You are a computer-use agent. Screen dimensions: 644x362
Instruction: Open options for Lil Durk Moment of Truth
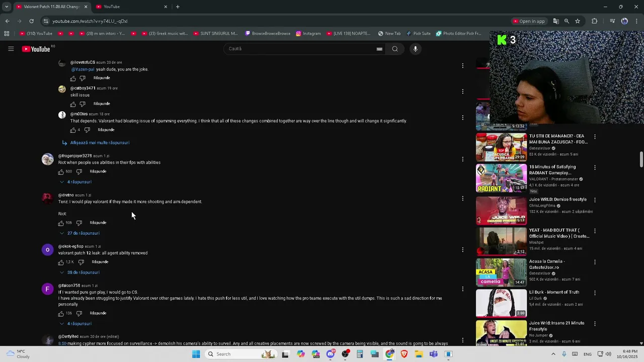(x=595, y=293)
